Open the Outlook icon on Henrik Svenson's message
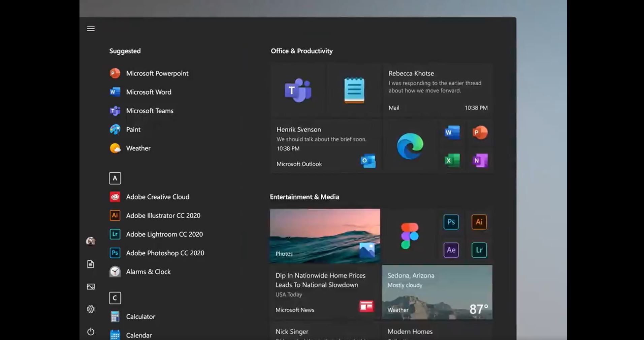Image resolution: width=644 pixels, height=340 pixels. pyautogui.click(x=368, y=161)
